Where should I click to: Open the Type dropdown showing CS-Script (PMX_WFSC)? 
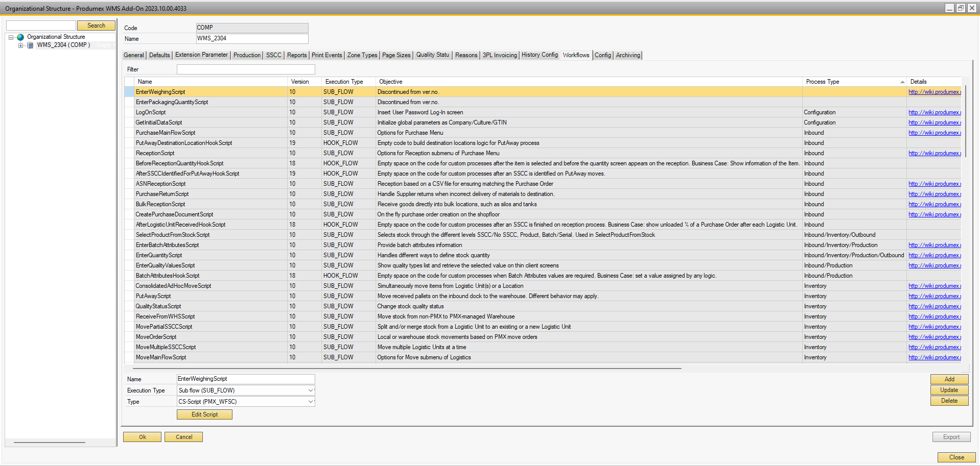[x=310, y=401]
